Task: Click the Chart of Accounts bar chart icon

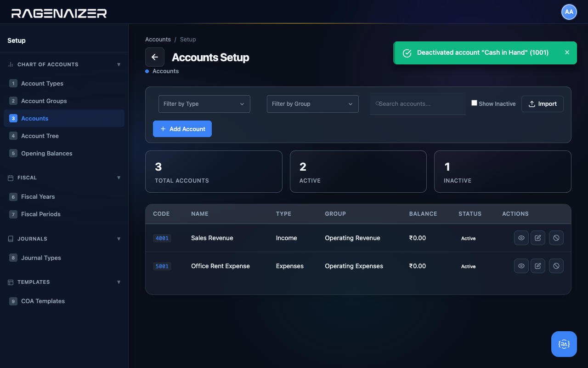Action: pyautogui.click(x=11, y=64)
